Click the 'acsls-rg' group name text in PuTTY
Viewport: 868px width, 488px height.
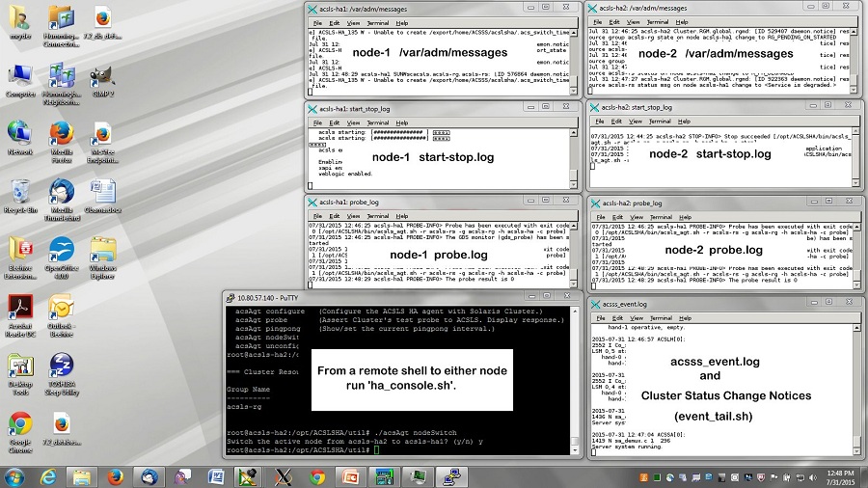[244, 407]
